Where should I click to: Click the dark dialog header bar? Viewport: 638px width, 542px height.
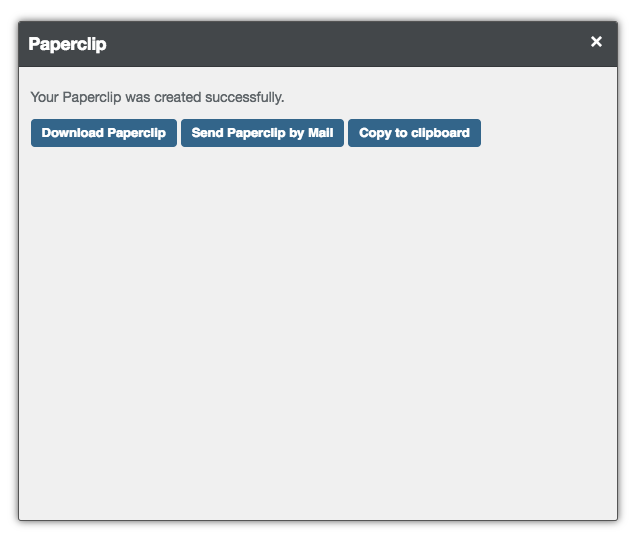(330, 44)
